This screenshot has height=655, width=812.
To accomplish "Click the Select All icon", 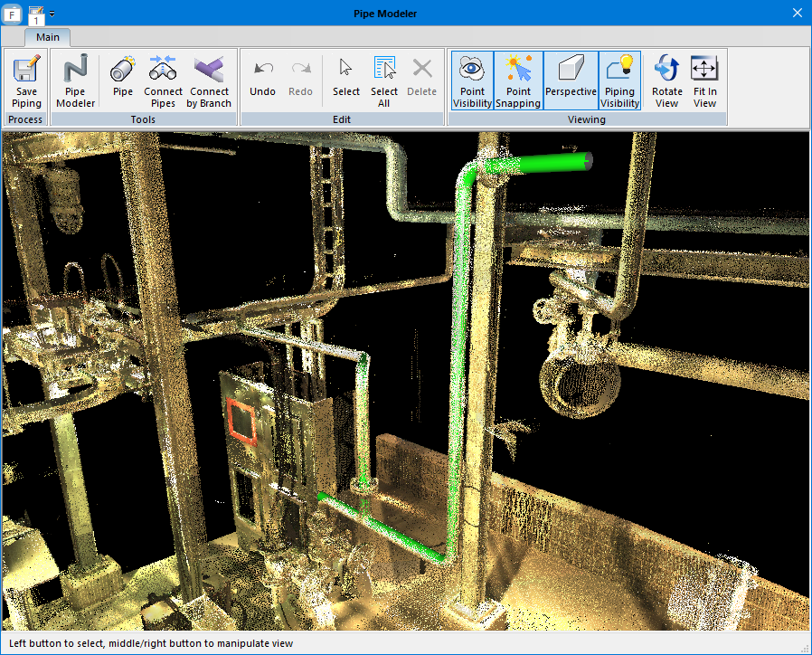I will 384,81.
